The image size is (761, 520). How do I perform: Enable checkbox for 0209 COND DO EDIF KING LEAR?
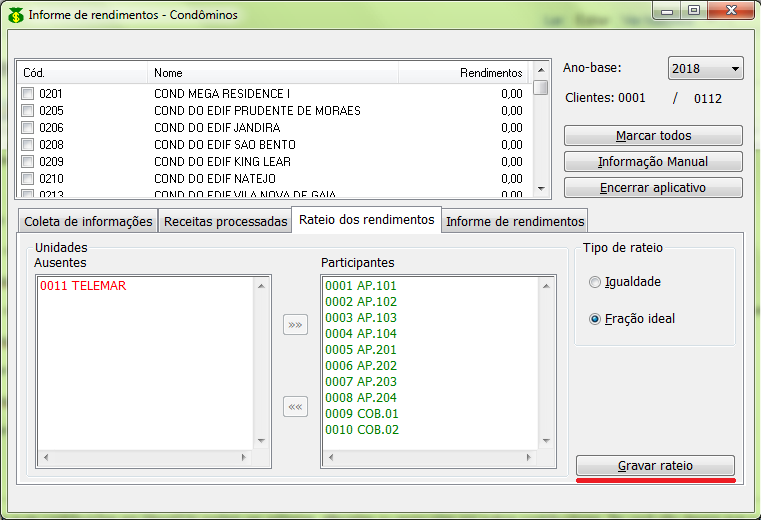point(28,161)
